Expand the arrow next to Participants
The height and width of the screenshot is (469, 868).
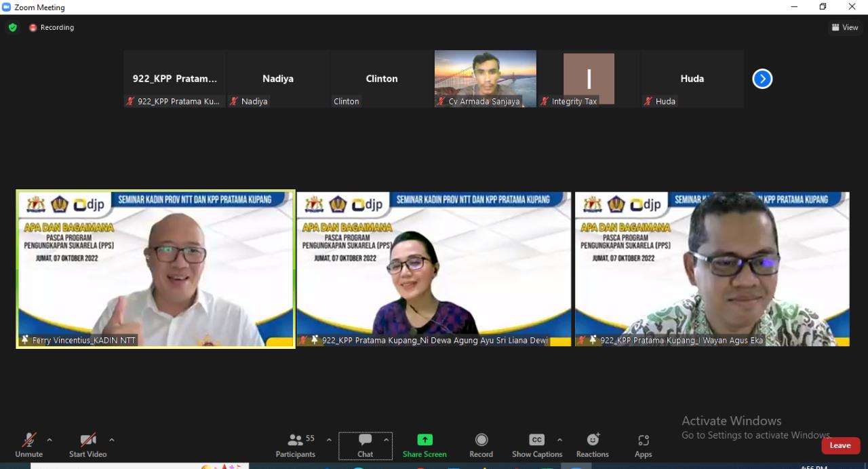(x=329, y=440)
